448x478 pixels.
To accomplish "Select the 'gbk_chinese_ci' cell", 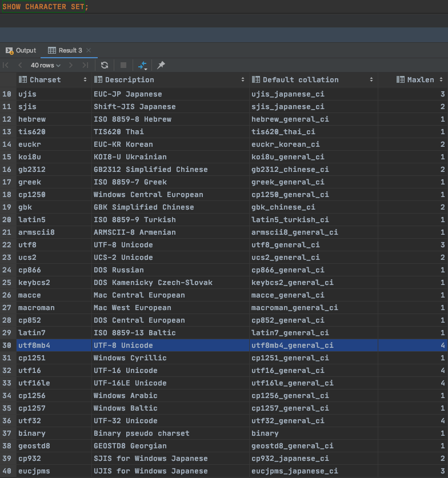I will pos(314,207).
